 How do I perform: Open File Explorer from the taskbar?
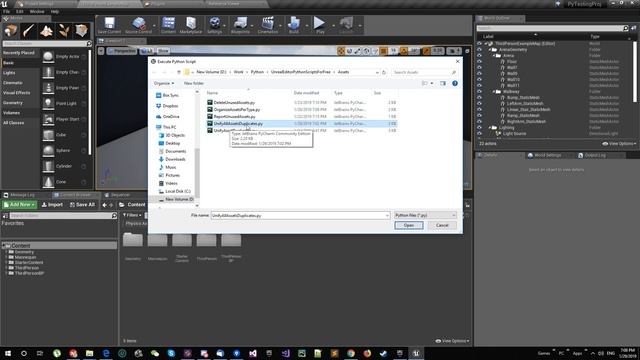tap(89, 353)
